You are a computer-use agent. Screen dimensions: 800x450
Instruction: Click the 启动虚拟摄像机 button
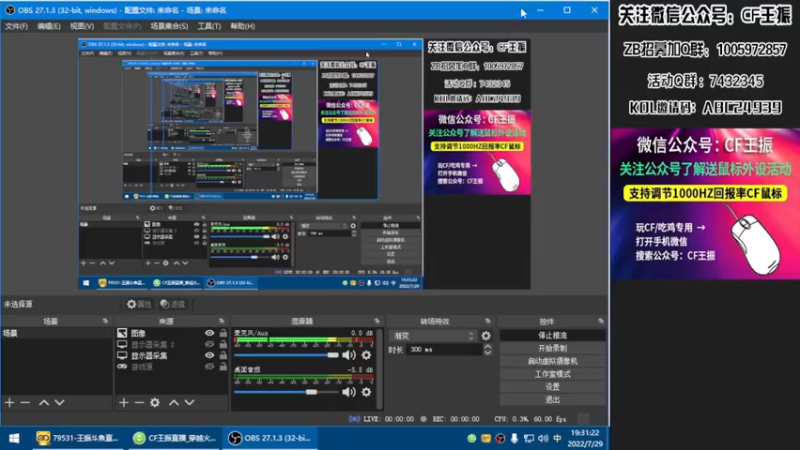[x=553, y=361]
